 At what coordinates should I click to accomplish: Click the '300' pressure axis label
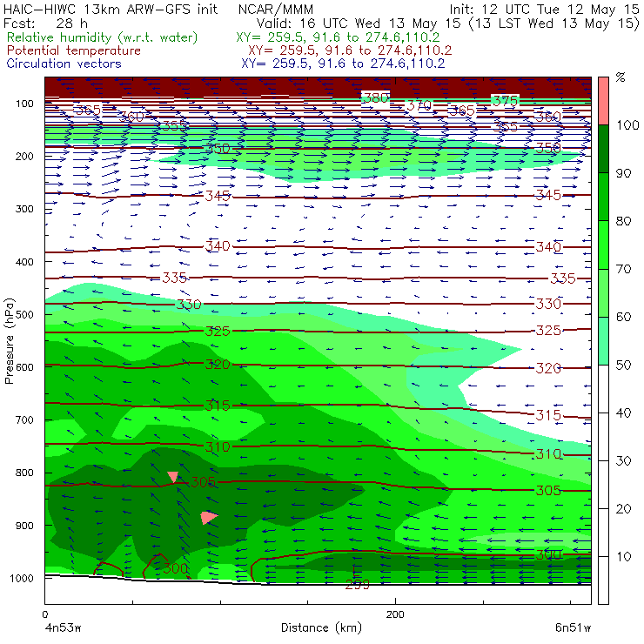24,209
